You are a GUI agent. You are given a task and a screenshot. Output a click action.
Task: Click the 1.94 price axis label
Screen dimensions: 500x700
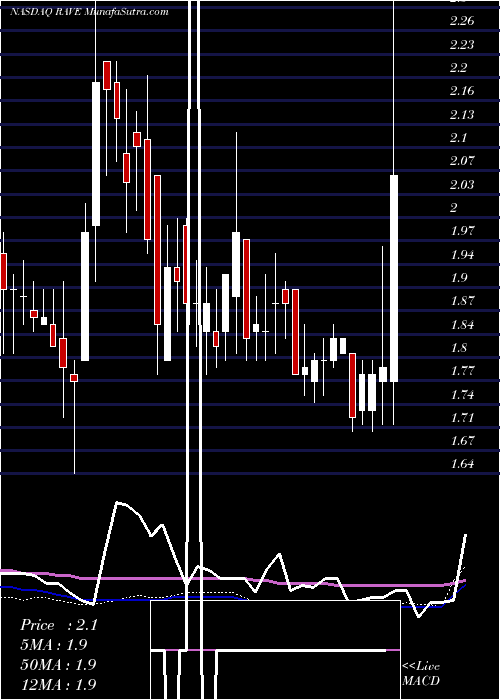click(462, 254)
